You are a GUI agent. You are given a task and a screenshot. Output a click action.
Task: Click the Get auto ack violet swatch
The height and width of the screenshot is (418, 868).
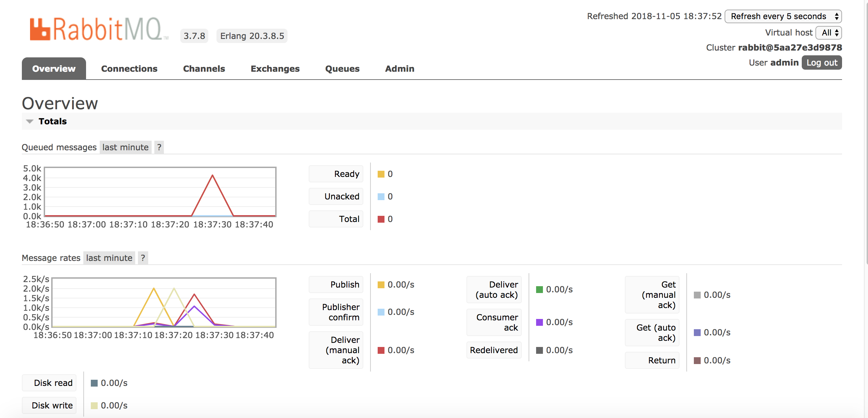(697, 333)
